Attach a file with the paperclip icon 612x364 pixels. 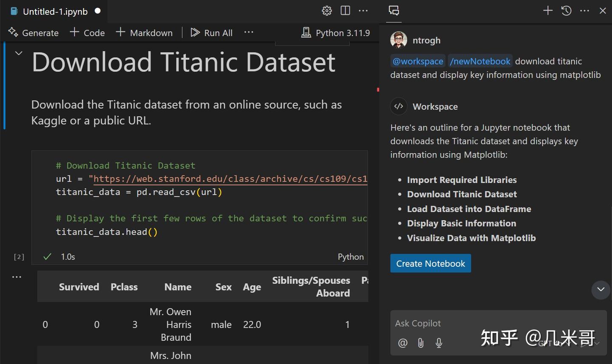[x=421, y=343]
